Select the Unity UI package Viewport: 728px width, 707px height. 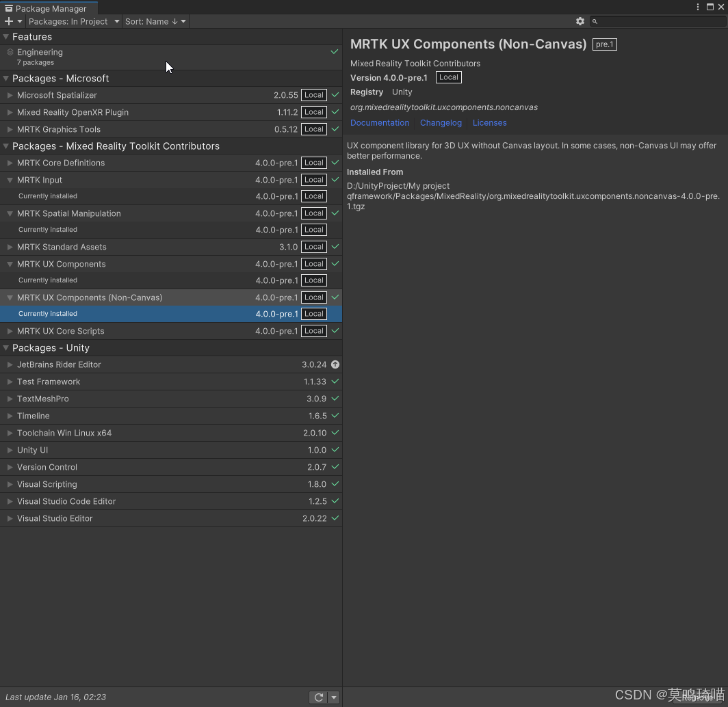(x=171, y=450)
